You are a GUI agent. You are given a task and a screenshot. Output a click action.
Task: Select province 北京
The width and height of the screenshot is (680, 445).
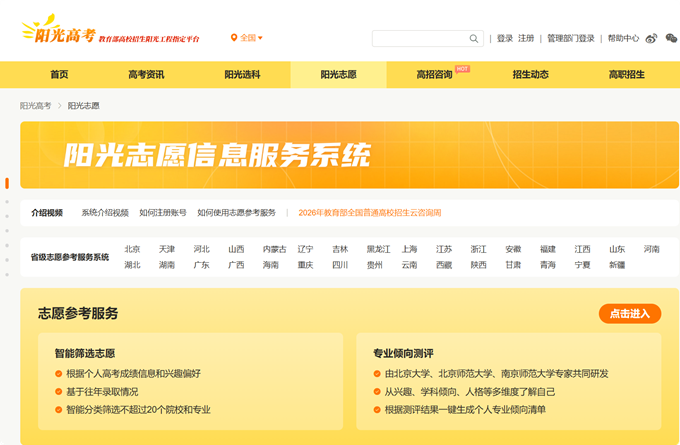click(132, 249)
